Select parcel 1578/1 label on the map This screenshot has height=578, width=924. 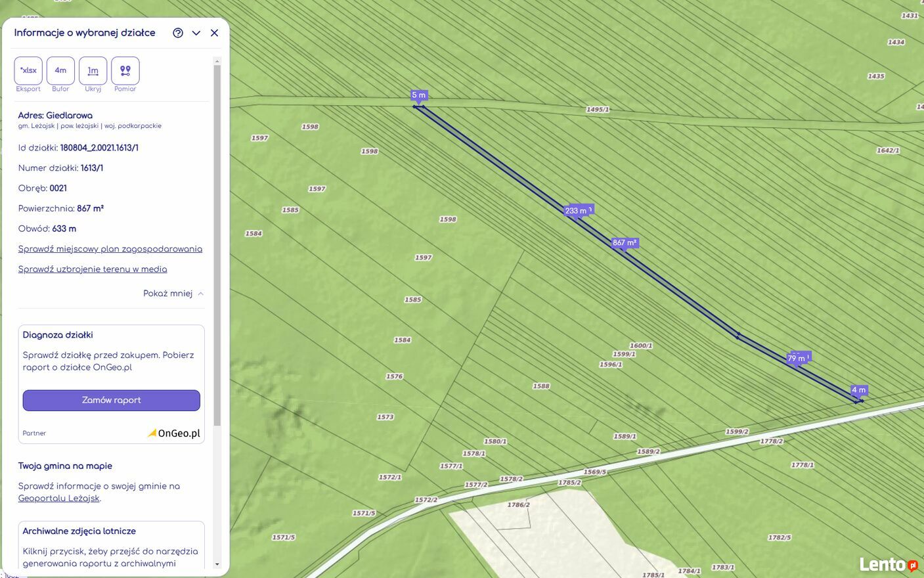473,453
